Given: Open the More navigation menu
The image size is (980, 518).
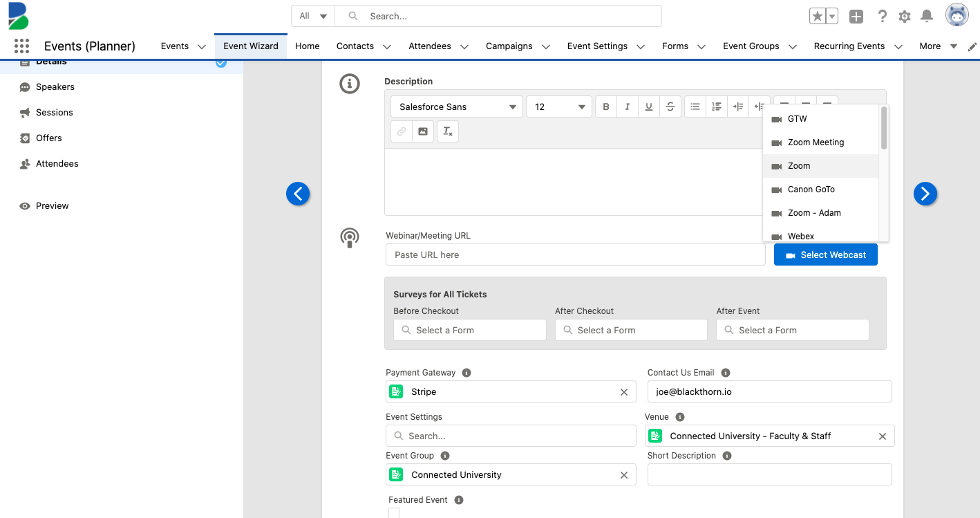Looking at the screenshot, I should pyautogui.click(x=938, y=46).
